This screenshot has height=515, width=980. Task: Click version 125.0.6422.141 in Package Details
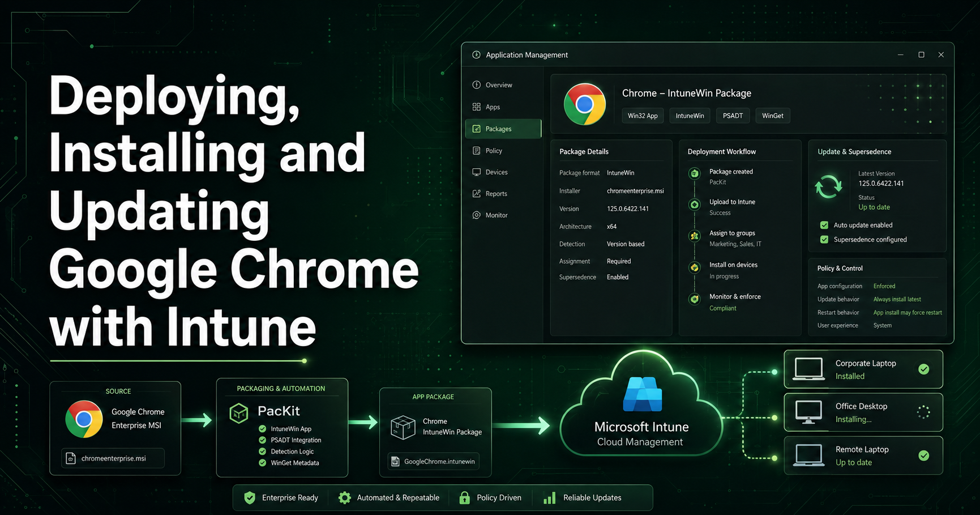628,208
